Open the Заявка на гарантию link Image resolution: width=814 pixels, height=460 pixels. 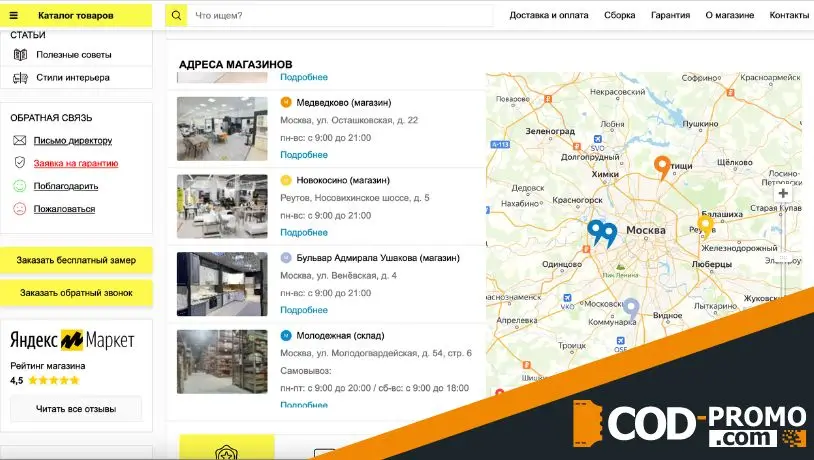pos(76,163)
